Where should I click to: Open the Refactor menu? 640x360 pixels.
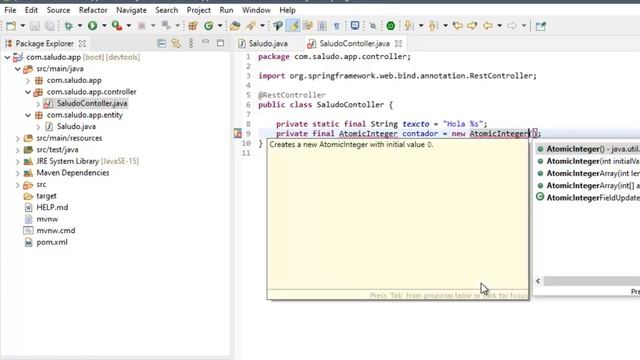93,10
